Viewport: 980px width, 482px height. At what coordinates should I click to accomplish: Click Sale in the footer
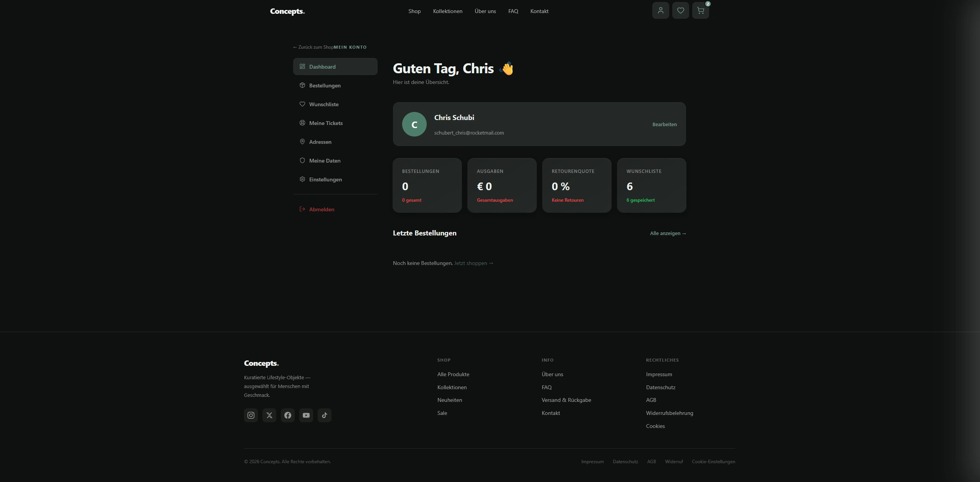tap(442, 413)
